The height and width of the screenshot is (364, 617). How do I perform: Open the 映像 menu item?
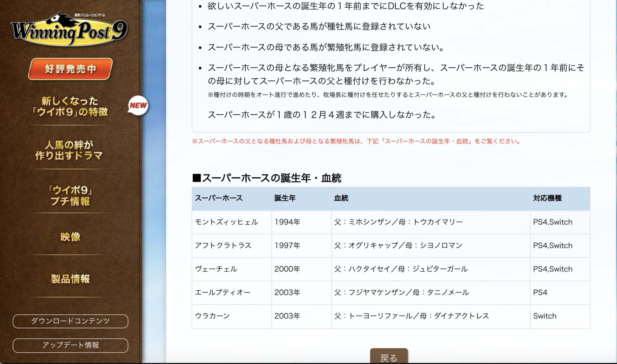(x=70, y=237)
